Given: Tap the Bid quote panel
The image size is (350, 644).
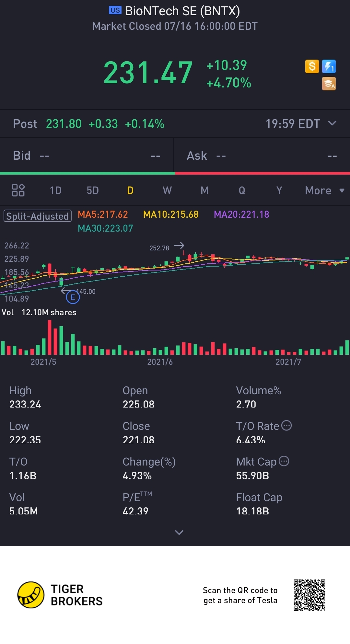Looking at the screenshot, I should click(87, 156).
